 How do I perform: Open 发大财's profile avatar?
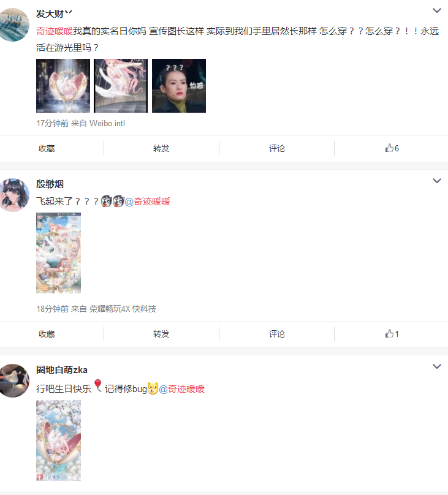coord(13,25)
